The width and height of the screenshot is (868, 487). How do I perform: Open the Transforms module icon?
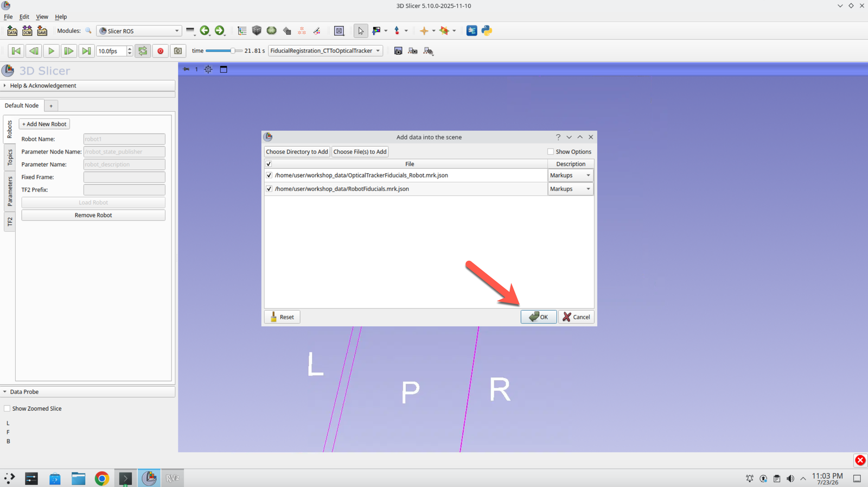(287, 31)
